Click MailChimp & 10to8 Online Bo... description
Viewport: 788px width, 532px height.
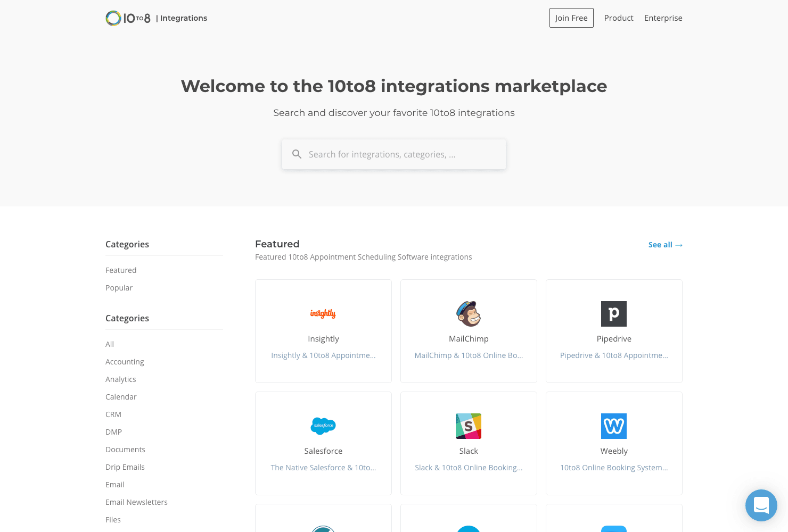point(469,355)
